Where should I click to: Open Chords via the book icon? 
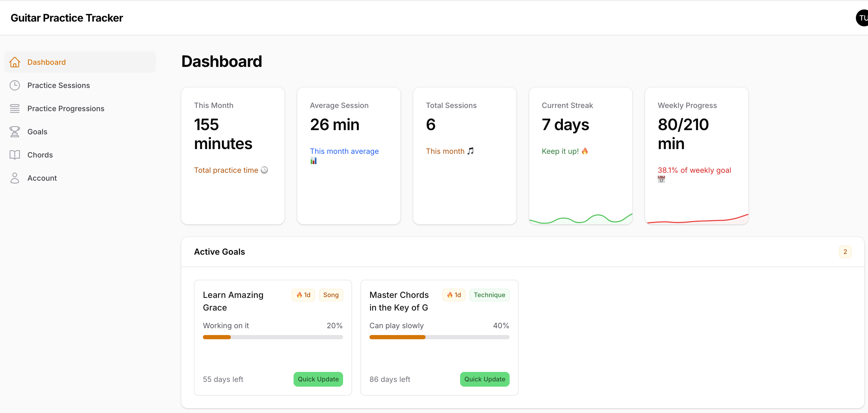(15, 155)
